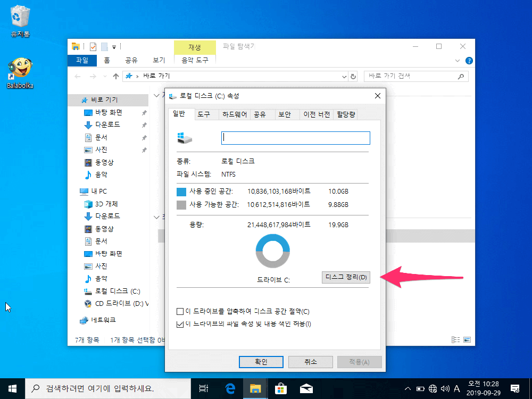Launch Microsoft Edge from taskbar
Screen dimensions: 532x399
(230, 388)
